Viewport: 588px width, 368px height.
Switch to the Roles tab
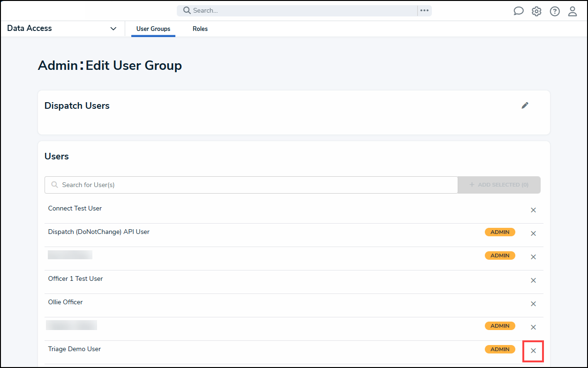pyautogui.click(x=200, y=29)
